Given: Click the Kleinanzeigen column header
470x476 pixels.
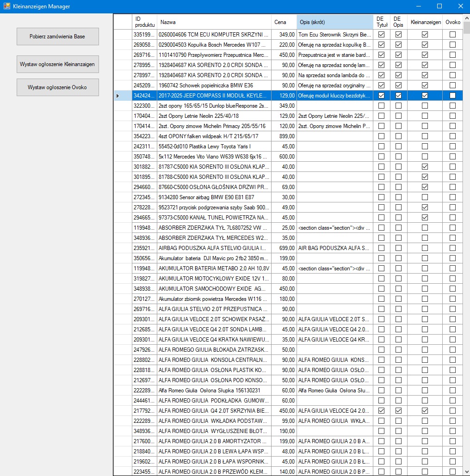Looking at the screenshot, I should click(x=425, y=22).
